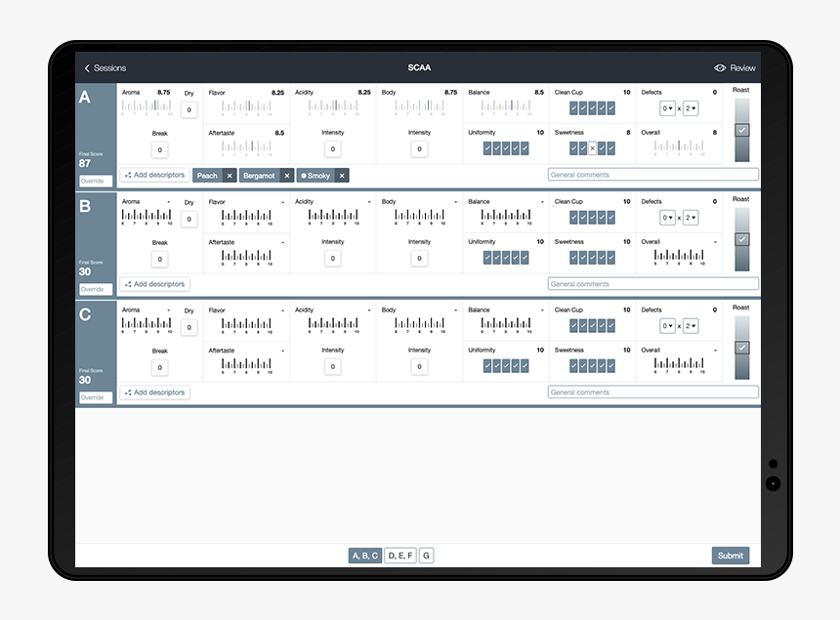This screenshot has width=840, height=620.
Task: Set Acidity score scale for sample A
Action: coord(333,106)
